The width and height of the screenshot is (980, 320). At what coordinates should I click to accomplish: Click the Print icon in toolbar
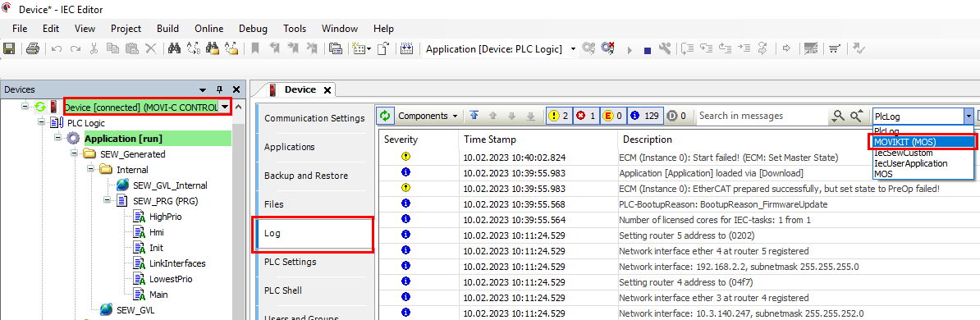[x=33, y=48]
